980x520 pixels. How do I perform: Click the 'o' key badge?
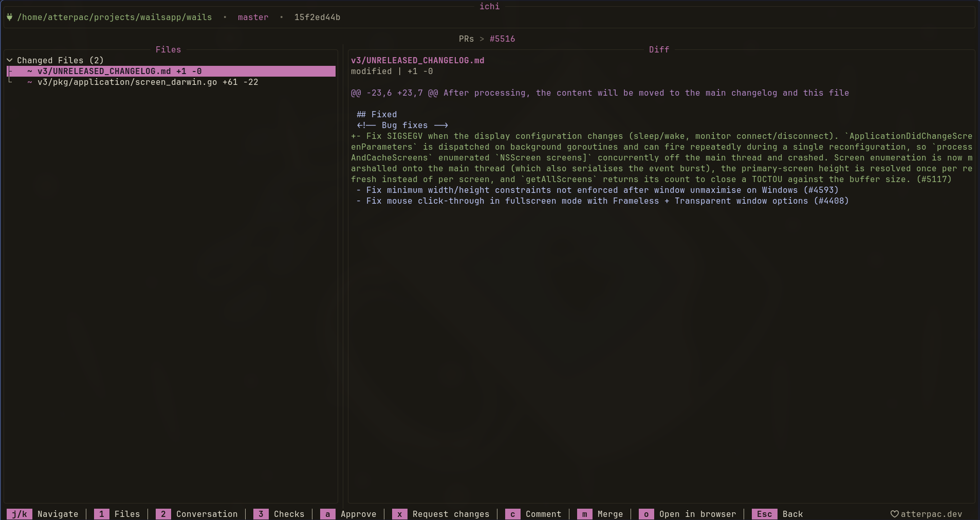(x=646, y=514)
